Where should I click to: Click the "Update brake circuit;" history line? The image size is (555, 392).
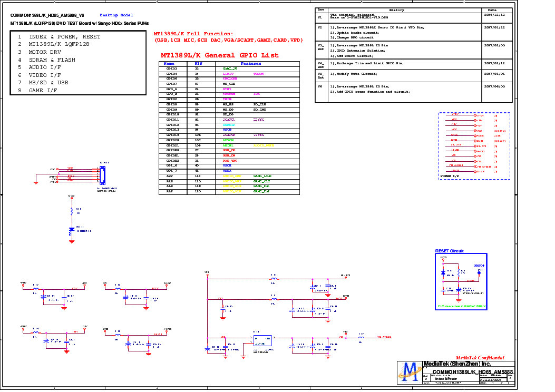point(354,33)
